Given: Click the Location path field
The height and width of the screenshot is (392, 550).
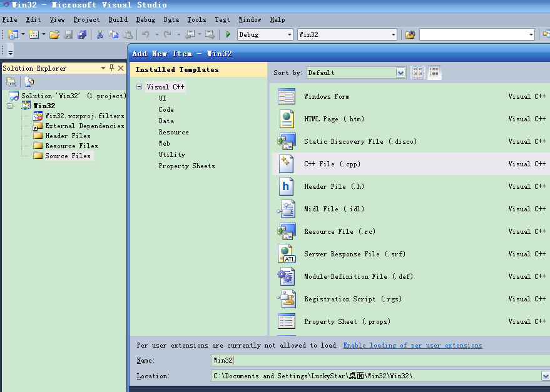Looking at the screenshot, I should pyautogui.click(x=377, y=376).
